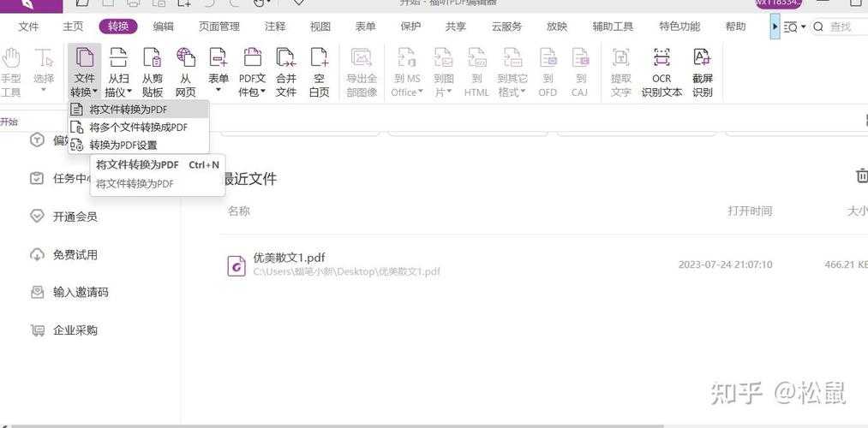Click the horizontal scrollbar at bottom
The image size is (868, 428).
[338, 425]
